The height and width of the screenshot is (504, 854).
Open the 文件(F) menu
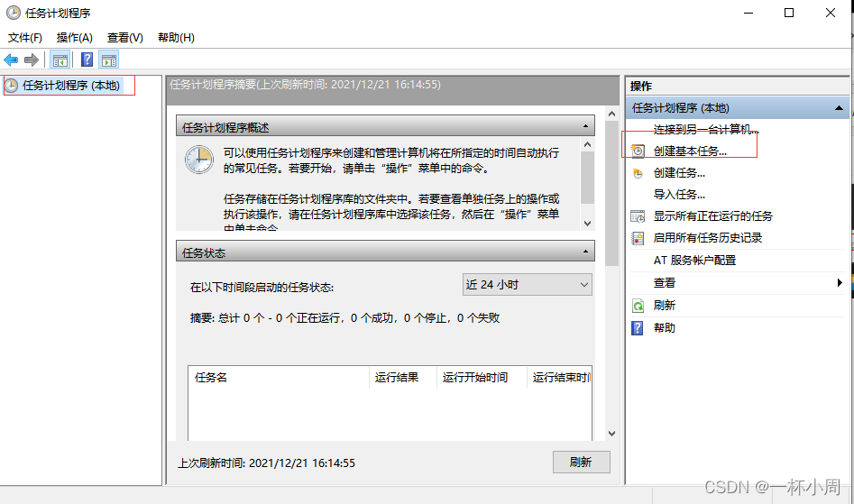click(25, 38)
